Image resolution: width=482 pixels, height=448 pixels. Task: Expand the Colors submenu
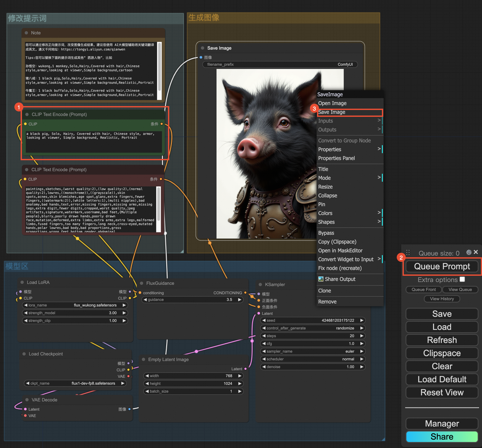point(350,213)
